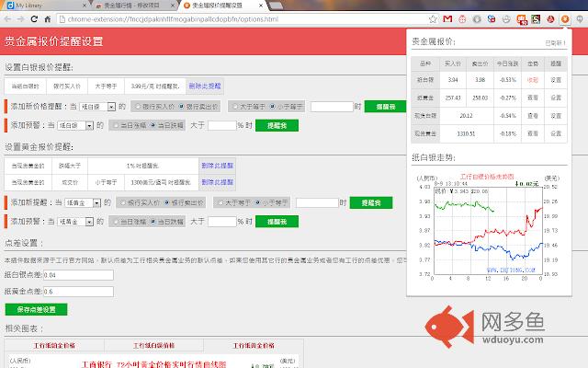Viewport: 588px width, 368px height.
Task: Click 提醒我 button in silver 添加预警 row
Action: 277,125
